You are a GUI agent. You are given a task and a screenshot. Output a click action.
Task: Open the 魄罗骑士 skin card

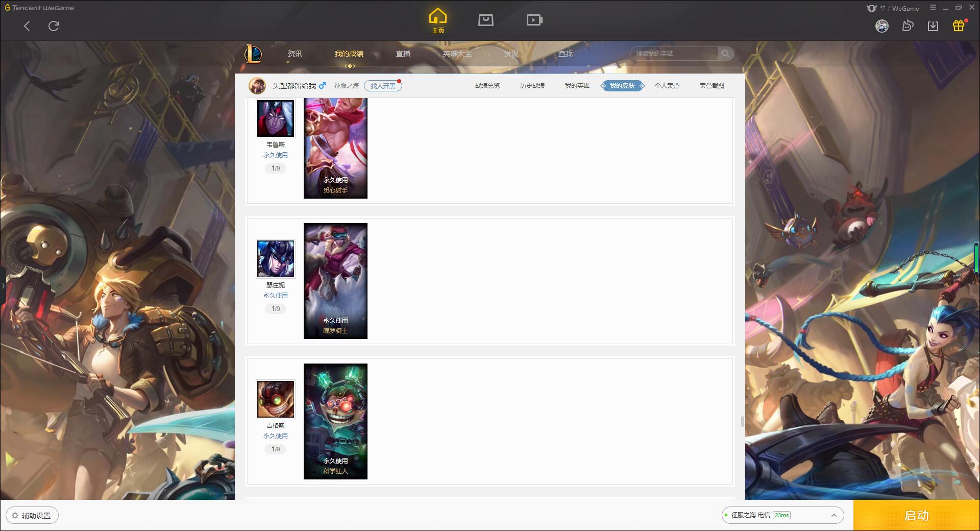point(335,281)
